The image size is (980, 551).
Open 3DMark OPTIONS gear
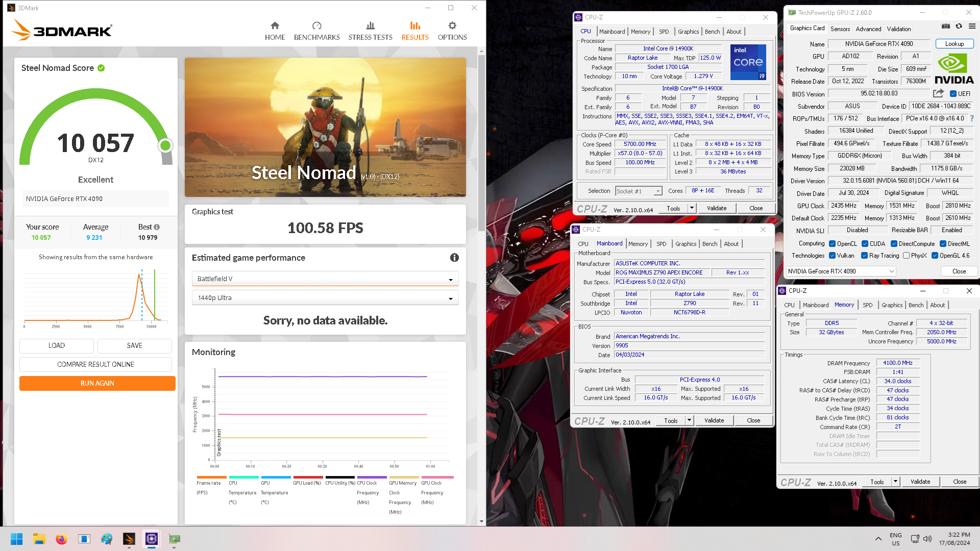452,31
